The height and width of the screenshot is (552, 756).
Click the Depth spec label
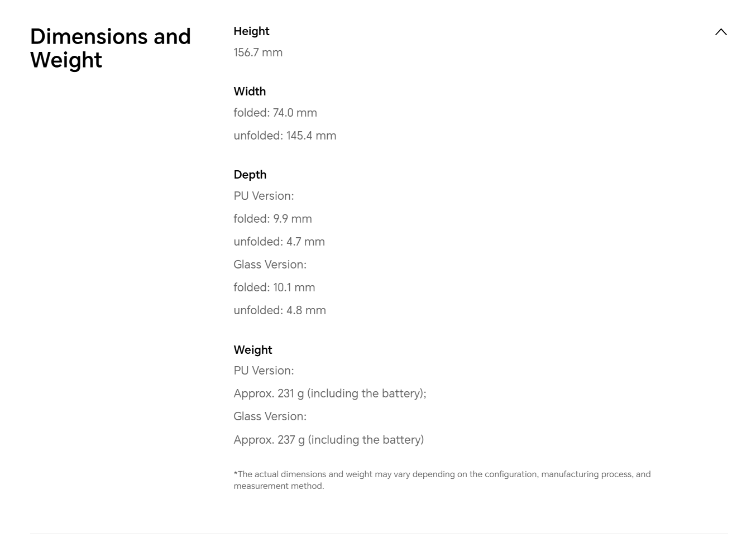(x=250, y=175)
